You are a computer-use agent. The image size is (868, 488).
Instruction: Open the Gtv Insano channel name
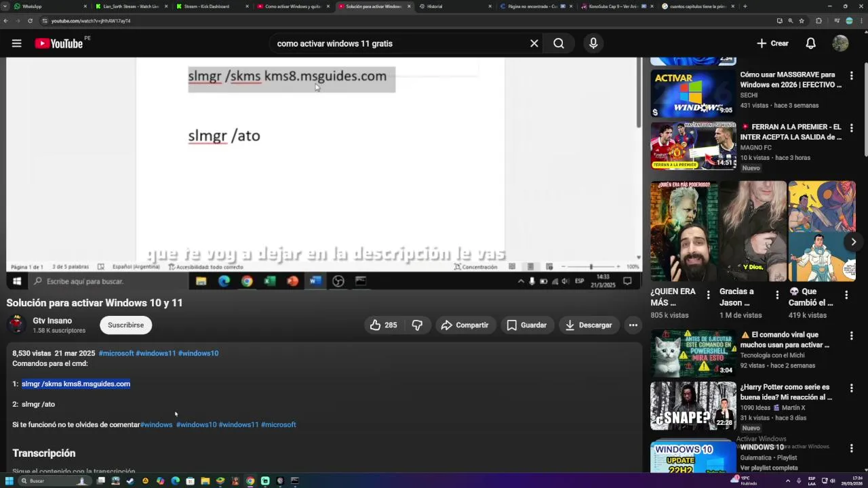pos(52,321)
